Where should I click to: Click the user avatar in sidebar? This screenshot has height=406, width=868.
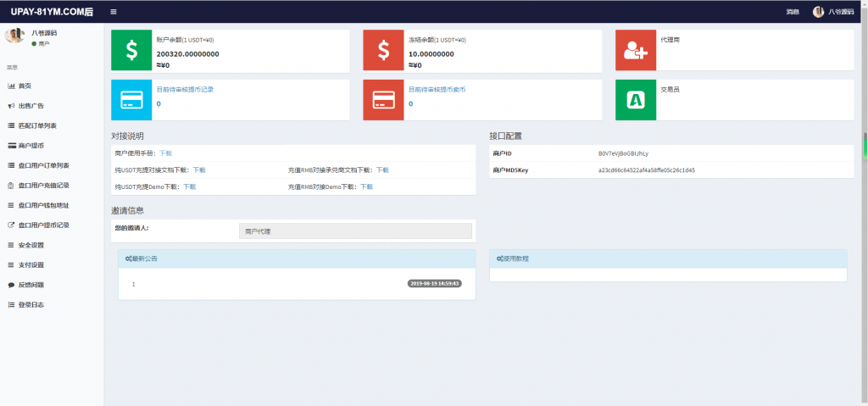14,36
